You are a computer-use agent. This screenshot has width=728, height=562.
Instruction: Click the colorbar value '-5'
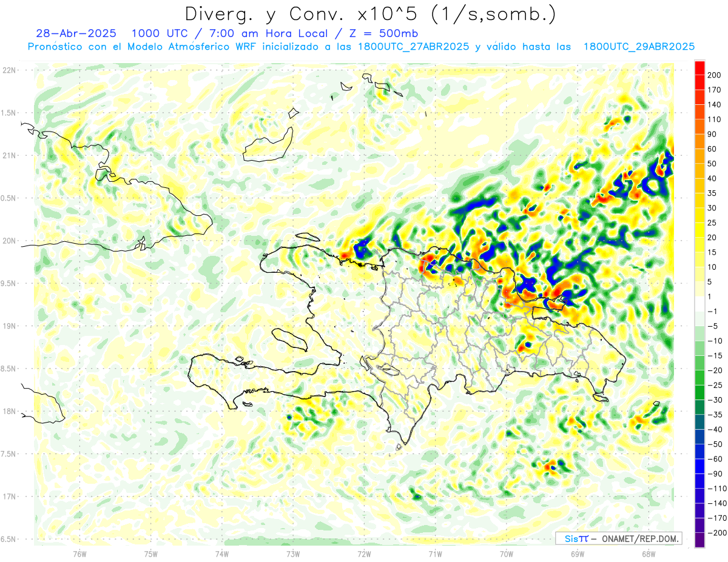tap(712, 326)
